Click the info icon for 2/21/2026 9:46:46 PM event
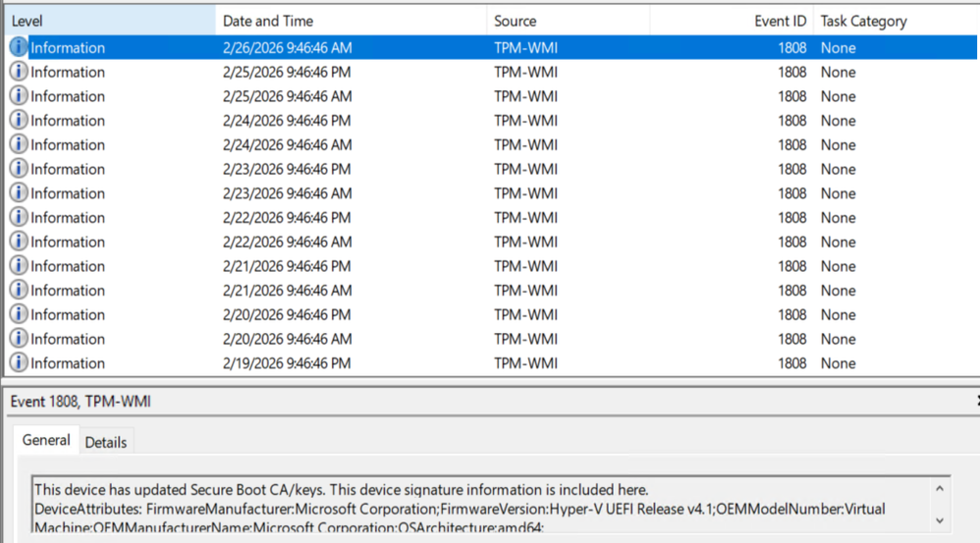980x543 pixels. coord(19,266)
